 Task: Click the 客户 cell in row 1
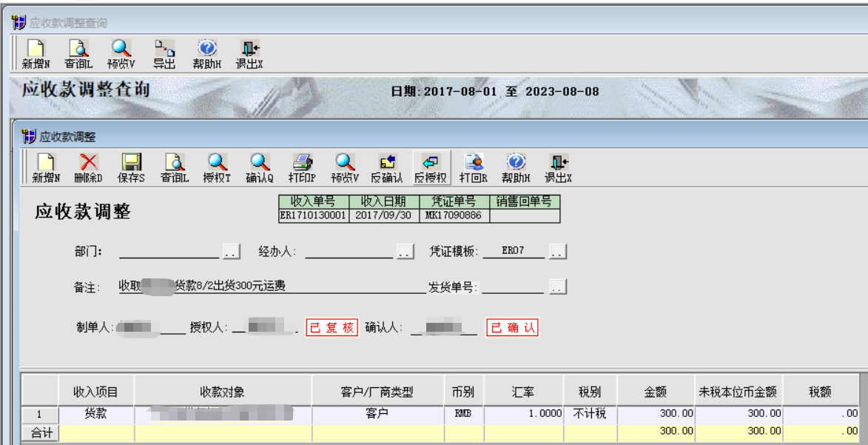pyautogui.click(x=377, y=414)
